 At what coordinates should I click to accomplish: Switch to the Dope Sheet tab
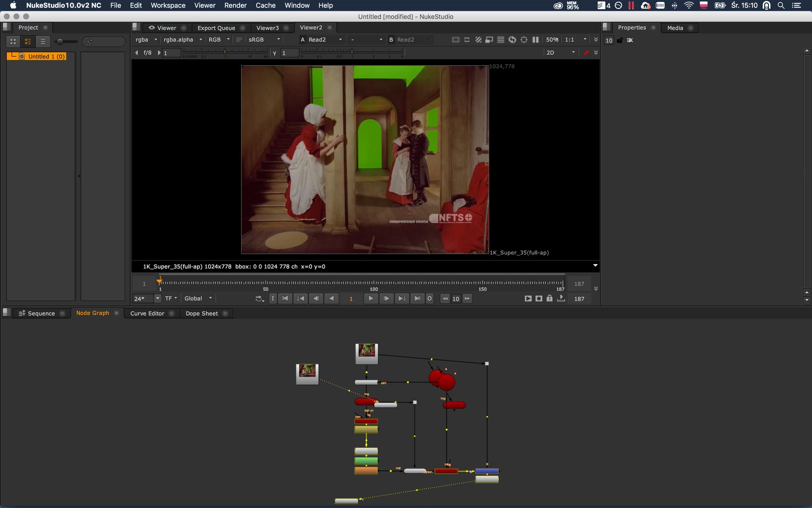202,313
